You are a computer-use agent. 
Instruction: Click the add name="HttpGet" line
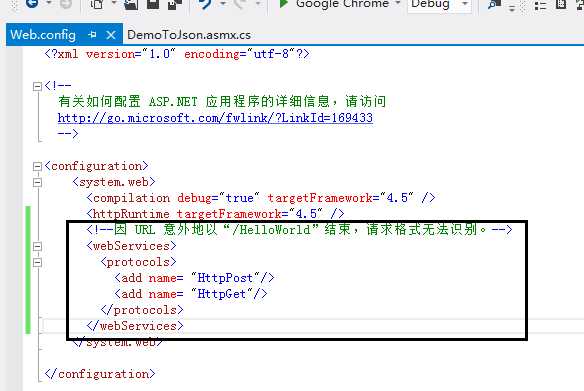[x=191, y=294]
